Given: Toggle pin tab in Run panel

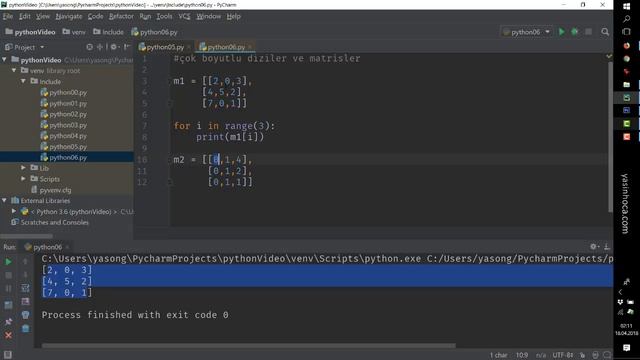Looking at the screenshot, I should tap(8, 322).
